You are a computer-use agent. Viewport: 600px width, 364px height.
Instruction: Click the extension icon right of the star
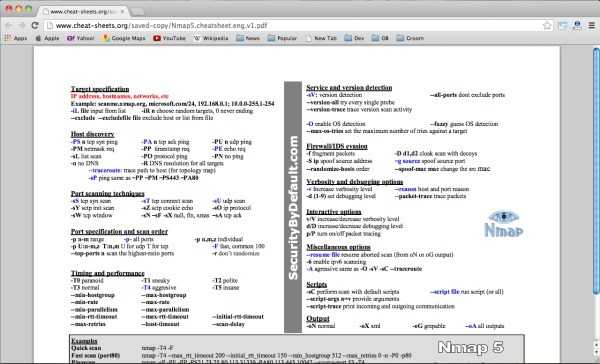(x=563, y=26)
